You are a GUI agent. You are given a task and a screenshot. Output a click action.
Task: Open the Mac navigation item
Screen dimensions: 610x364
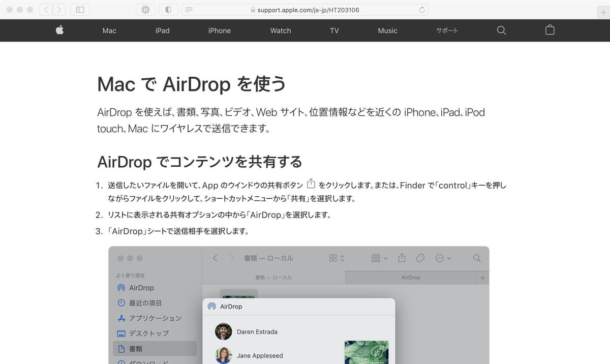[109, 31]
